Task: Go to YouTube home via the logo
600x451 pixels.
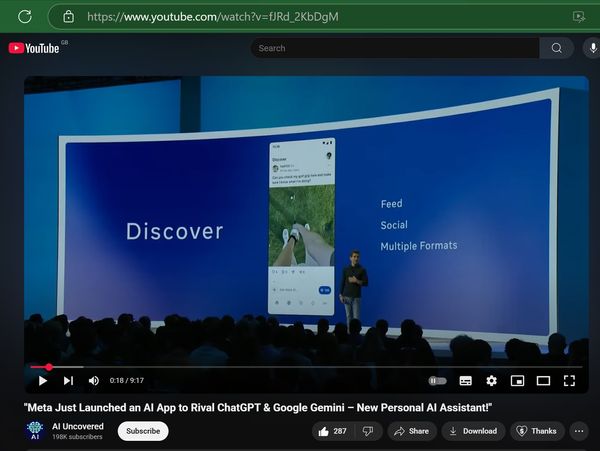Action: click(x=34, y=48)
